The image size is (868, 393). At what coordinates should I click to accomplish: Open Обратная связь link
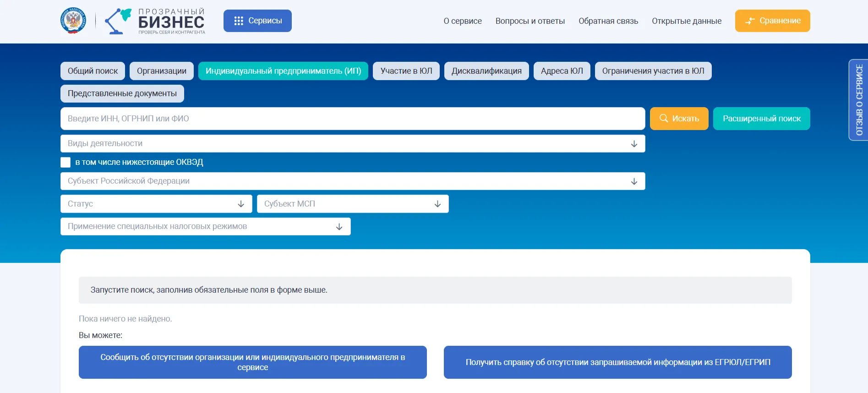coord(608,21)
